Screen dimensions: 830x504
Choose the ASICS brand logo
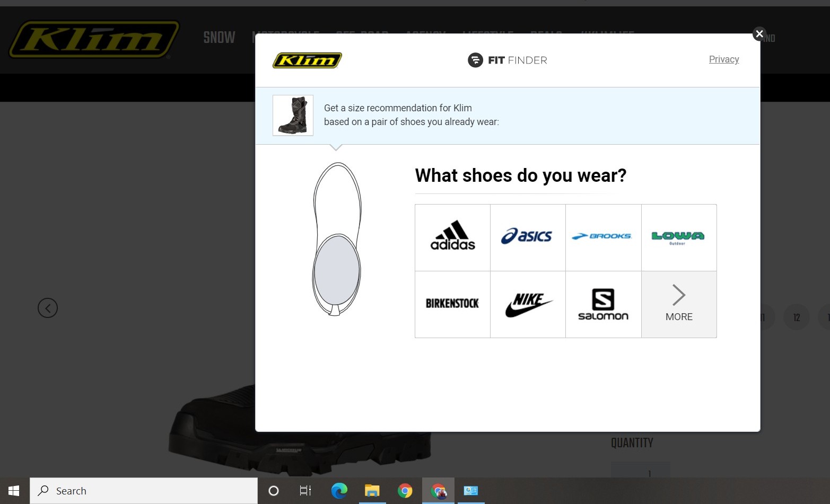pyautogui.click(x=527, y=237)
